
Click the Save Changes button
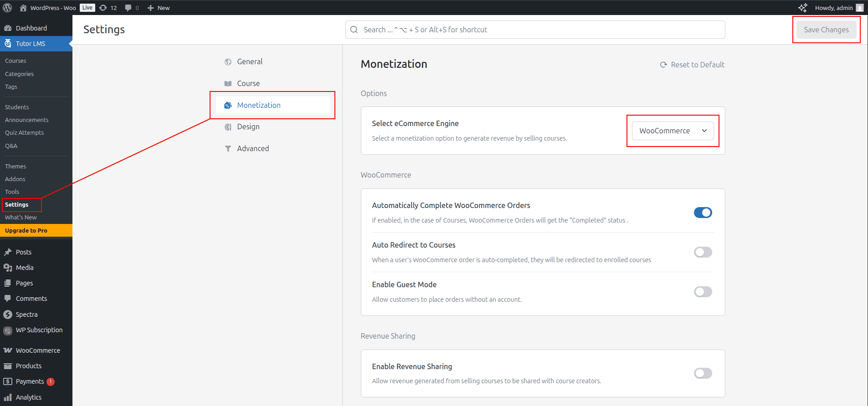pyautogui.click(x=826, y=30)
